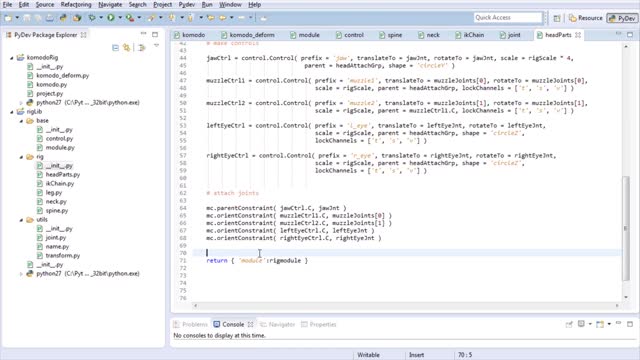Screen dimensions: 640x360
Task: Click the Open Console icon
Action: tap(600, 324)
